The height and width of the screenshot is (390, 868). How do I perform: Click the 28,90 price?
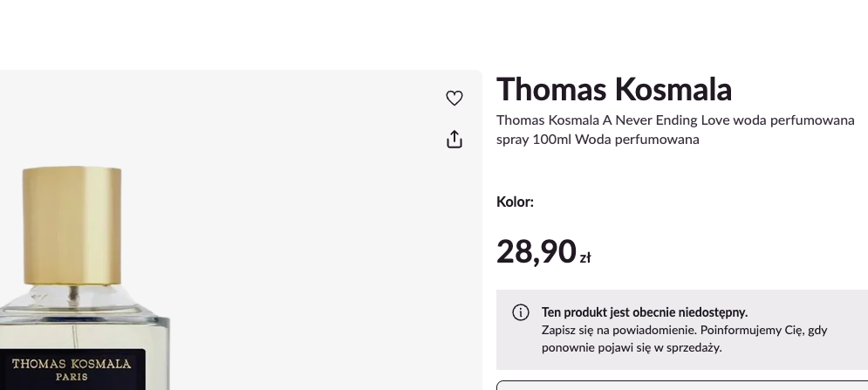[x=536, y=251]
